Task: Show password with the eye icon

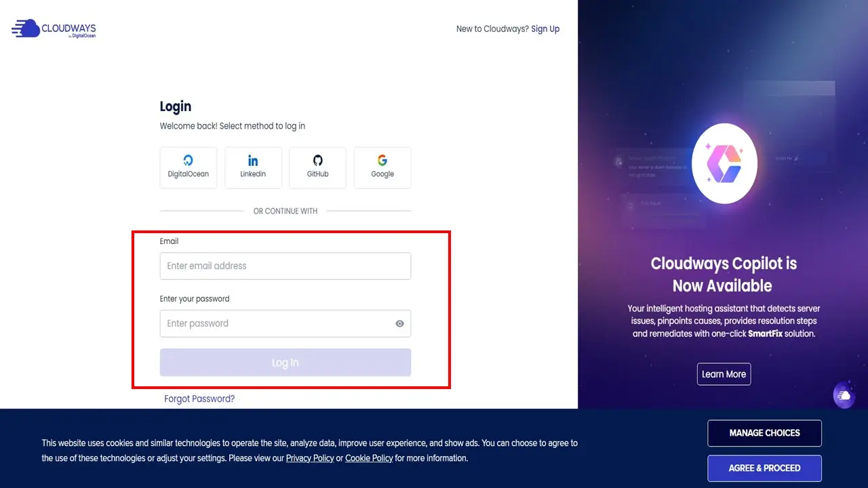Action: coord(399,323)
